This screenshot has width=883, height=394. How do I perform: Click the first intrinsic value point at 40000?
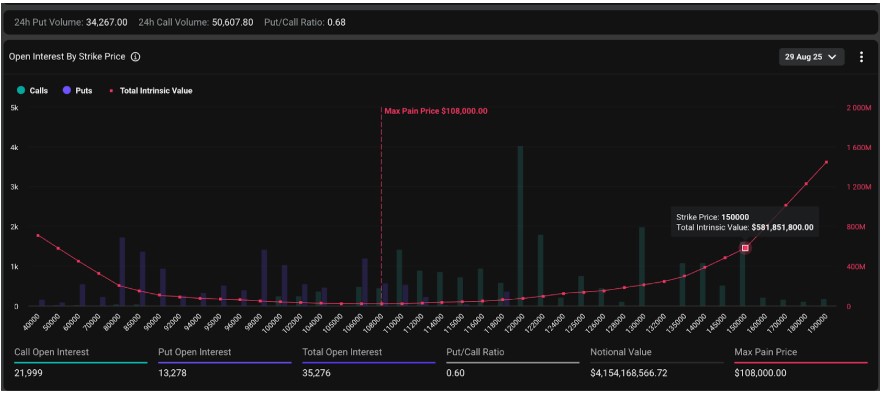tap(38, 235)
